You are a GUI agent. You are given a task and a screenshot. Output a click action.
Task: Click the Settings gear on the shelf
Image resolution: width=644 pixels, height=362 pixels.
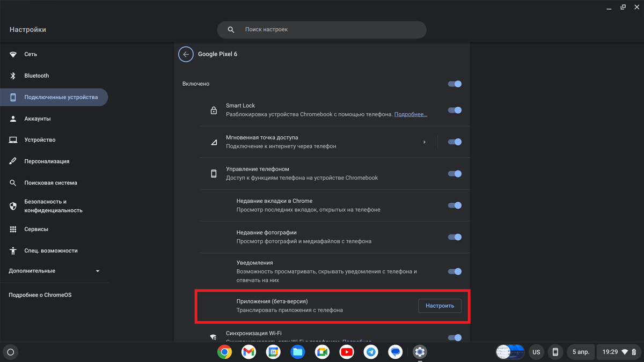tap(420, 352)
